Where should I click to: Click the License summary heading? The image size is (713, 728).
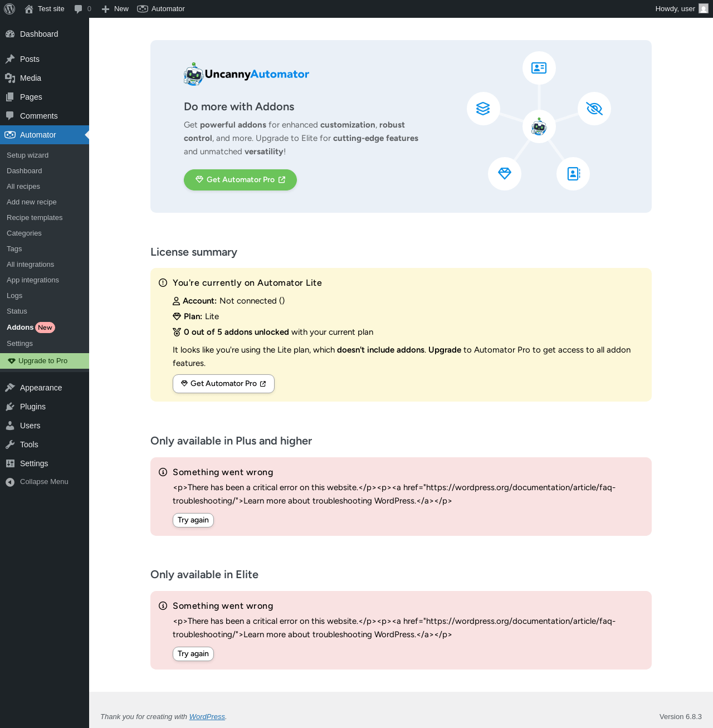click(x=194, y=252)
